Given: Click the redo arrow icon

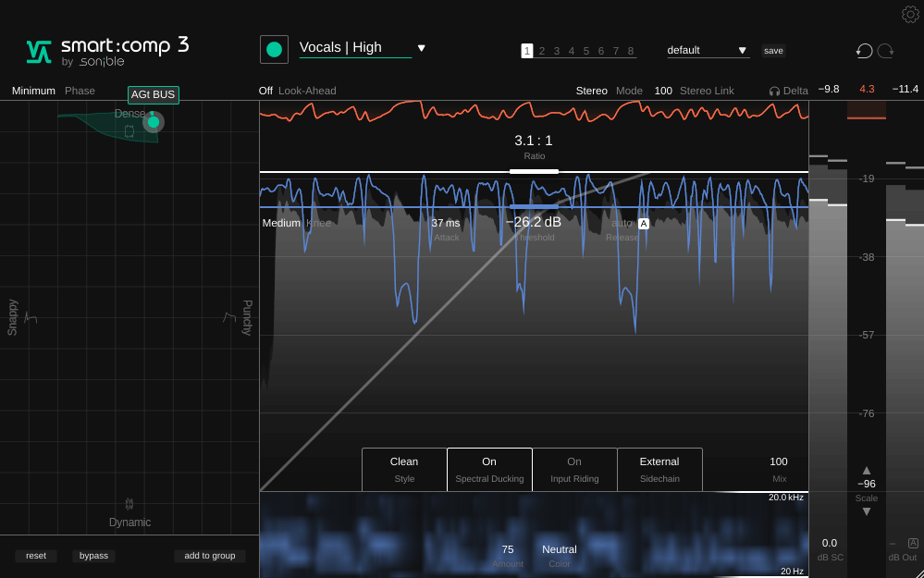Looking at the screenshot, I should [885, 51].
